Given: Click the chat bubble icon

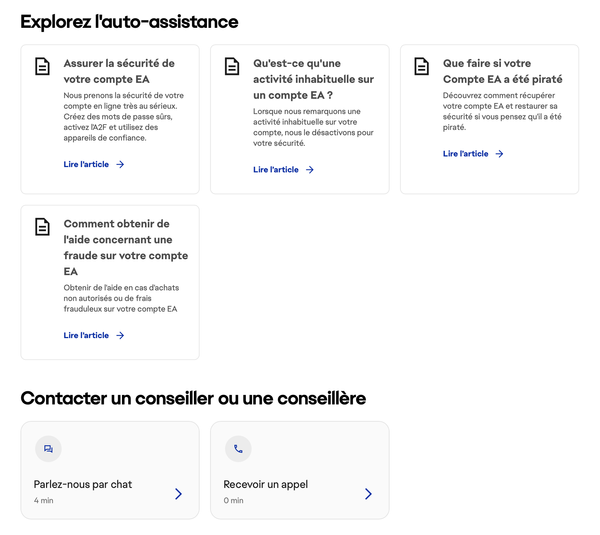Looking at the screenshot, I should (x=48, y=449).
